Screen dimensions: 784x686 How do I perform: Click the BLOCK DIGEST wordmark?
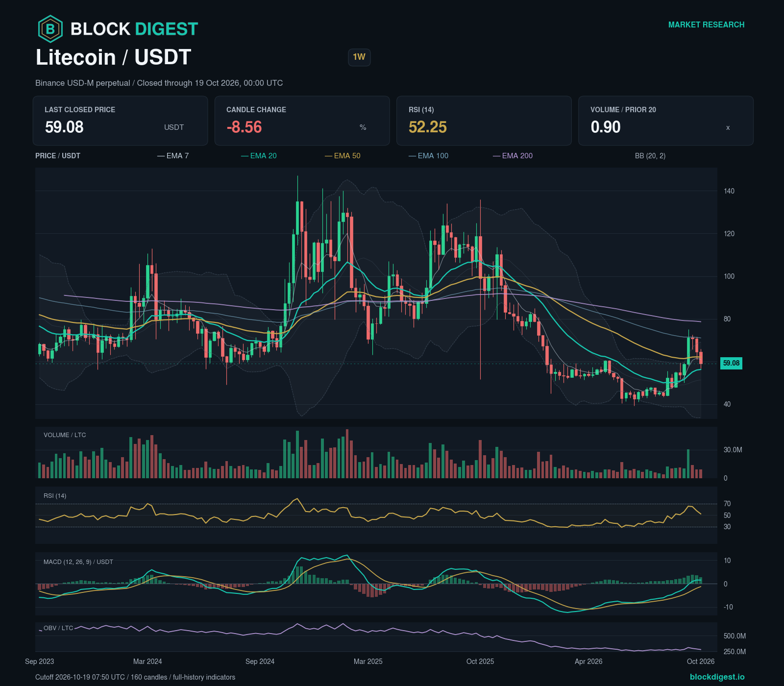(x=134, y=29)
